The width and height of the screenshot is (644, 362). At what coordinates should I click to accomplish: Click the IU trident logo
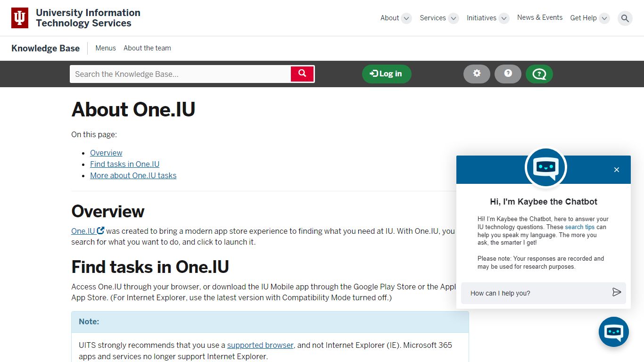click(x=20, y=18)
